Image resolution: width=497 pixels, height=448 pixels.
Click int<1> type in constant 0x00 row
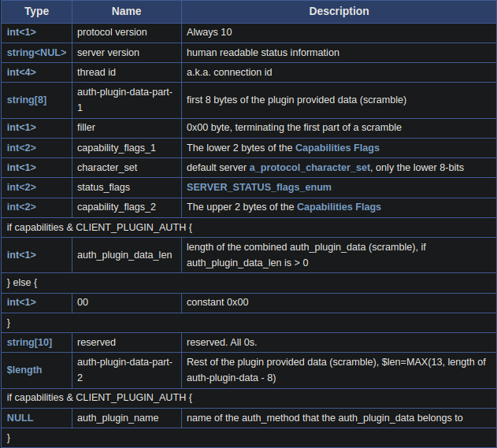pyautogui.click(x=21, y=302)
